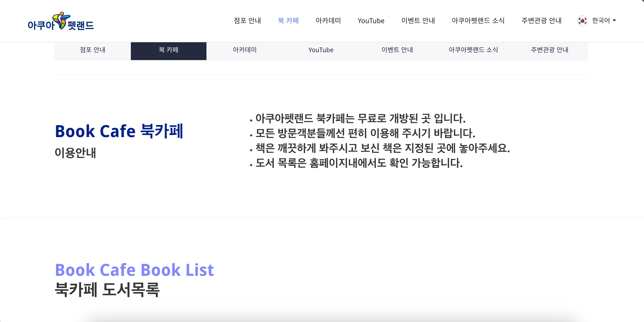The height and width of the screenshot is (322, 644).
Task: Switch to YouTube sub-tab
Action: pos(321,51)
